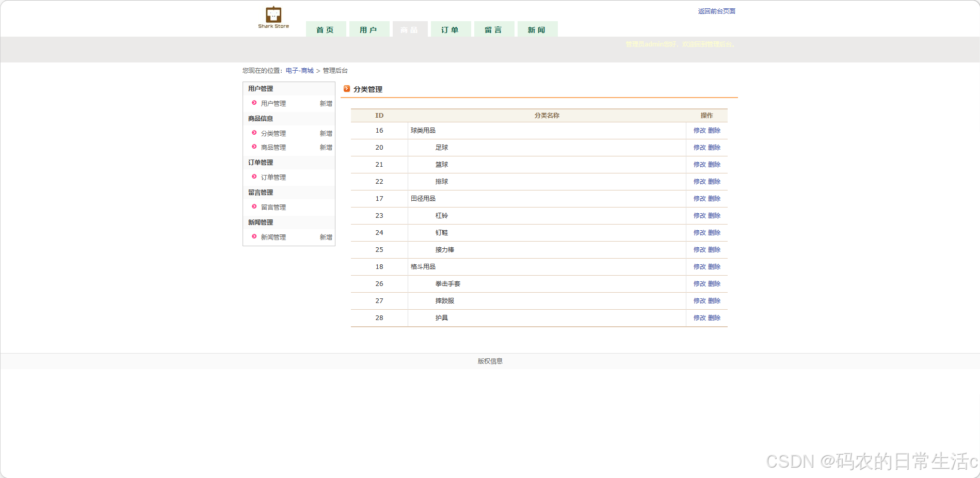
Task: Open the 用户 tab
Action: 369,29
